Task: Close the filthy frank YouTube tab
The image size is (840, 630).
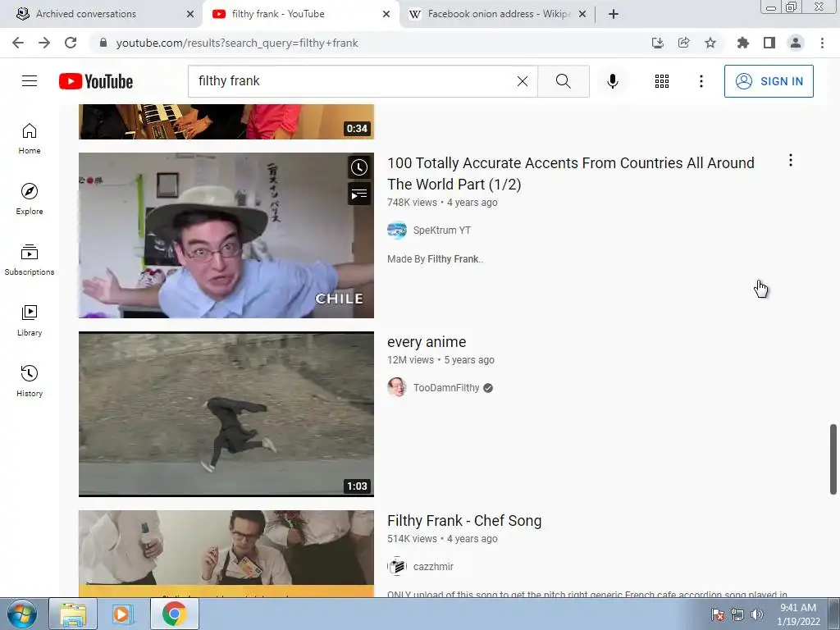Action: (x=386, y=14)
